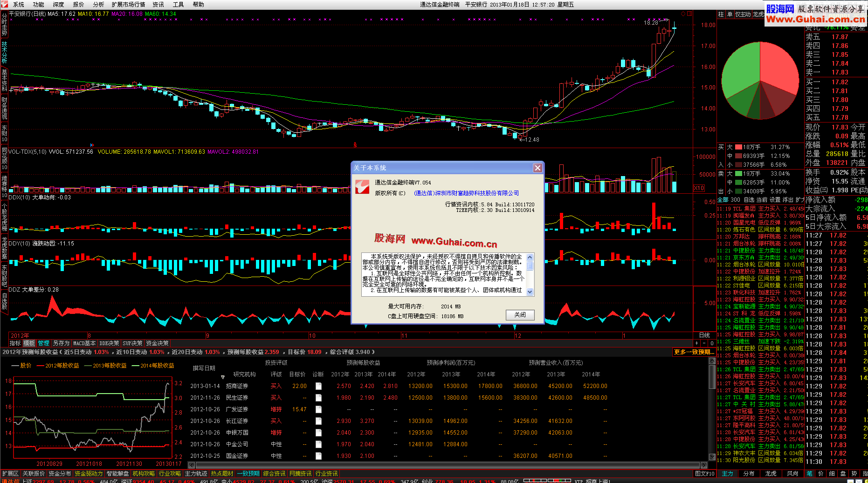Open the 系统 menu
The height and width of the screenshot is (483, 868).
click(19, 5)
